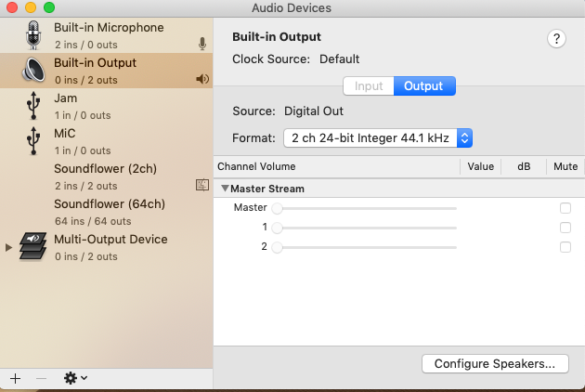Enable mute for channel 1

tap(565, 228)
